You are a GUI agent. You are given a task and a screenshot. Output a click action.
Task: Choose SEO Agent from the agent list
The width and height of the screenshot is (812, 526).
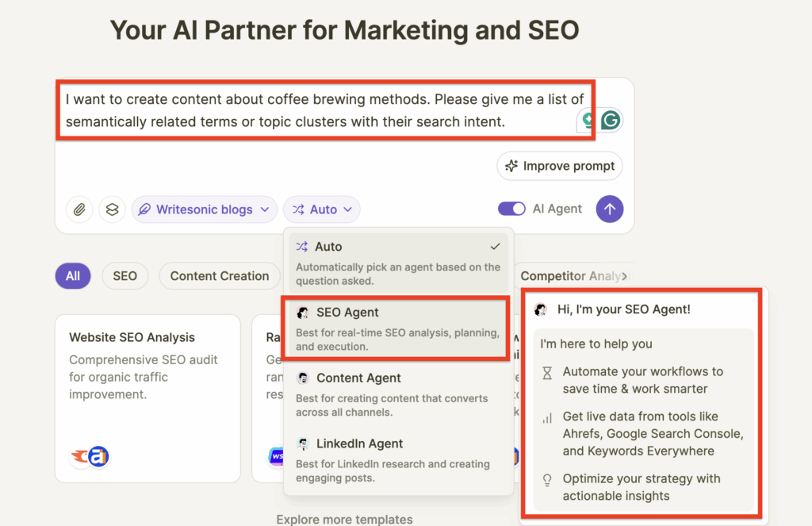tap(396, 328)
